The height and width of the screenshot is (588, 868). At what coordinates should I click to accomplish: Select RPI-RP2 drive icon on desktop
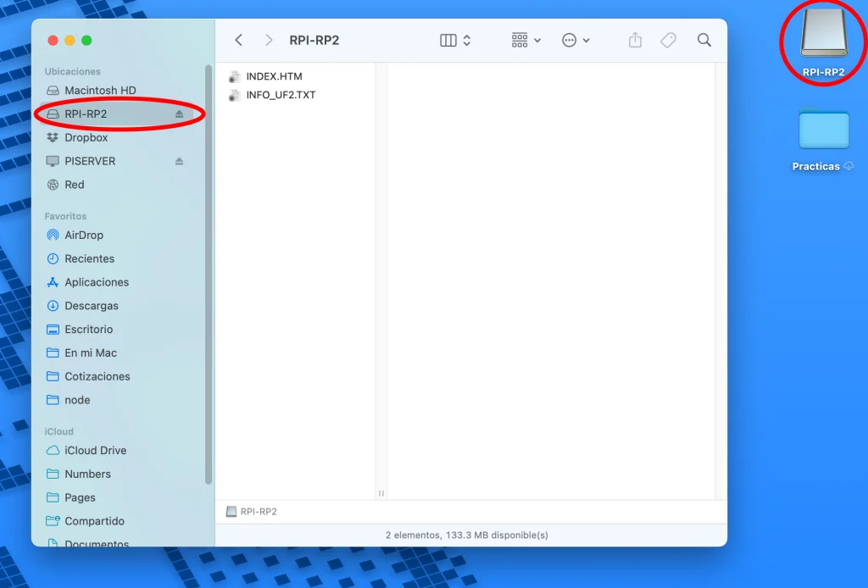pyautogui.click(x=823, y=42)
